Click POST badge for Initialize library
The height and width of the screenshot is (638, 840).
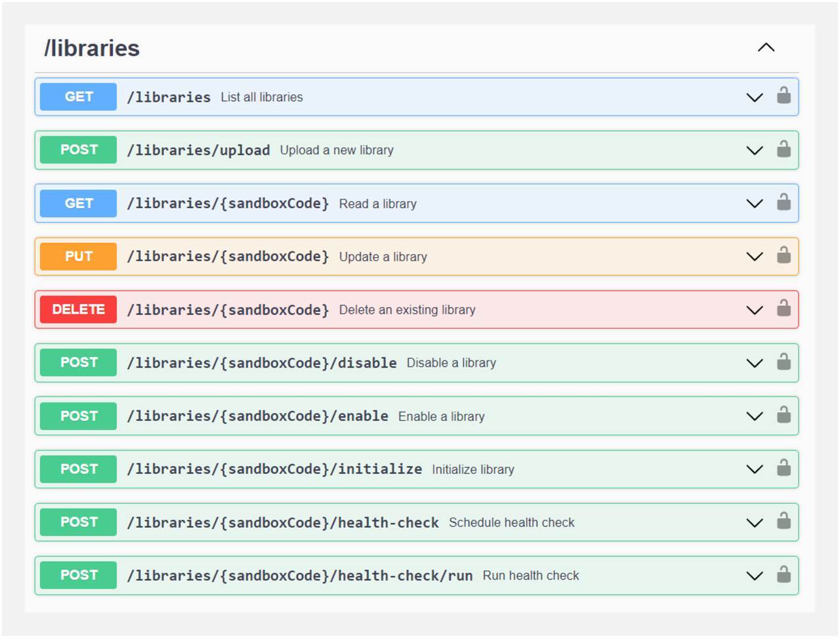78,469
